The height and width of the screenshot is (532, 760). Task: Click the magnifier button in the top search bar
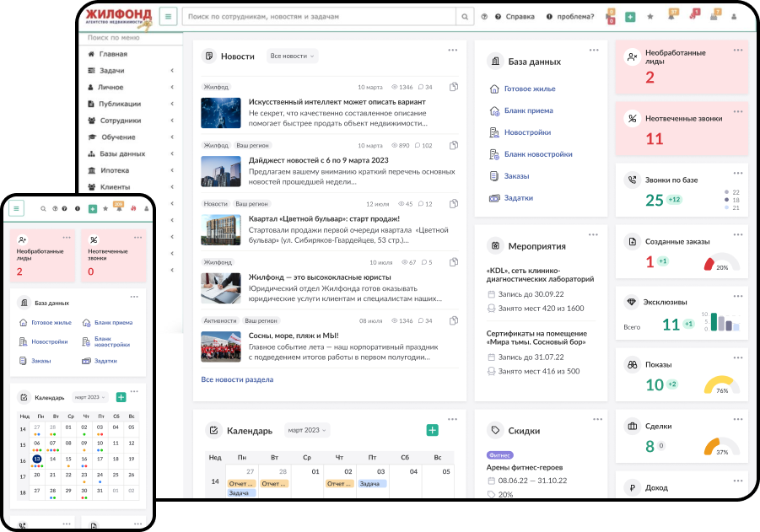pyautogui.click(x=466, y=16)
